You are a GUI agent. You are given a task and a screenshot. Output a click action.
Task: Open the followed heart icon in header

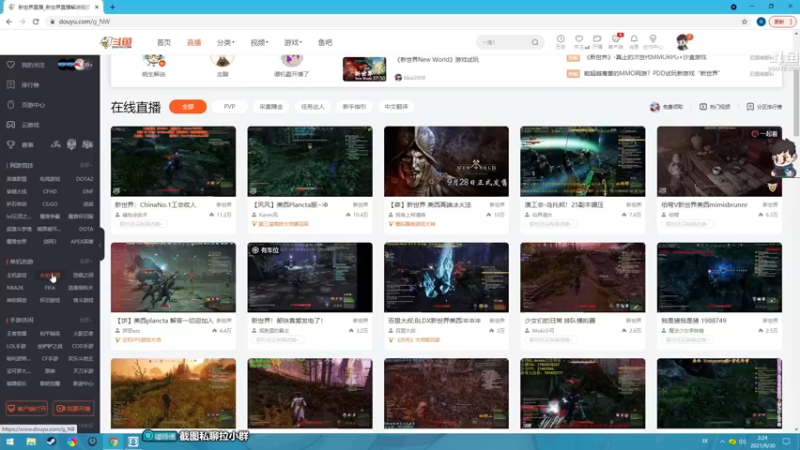(579, 41)
